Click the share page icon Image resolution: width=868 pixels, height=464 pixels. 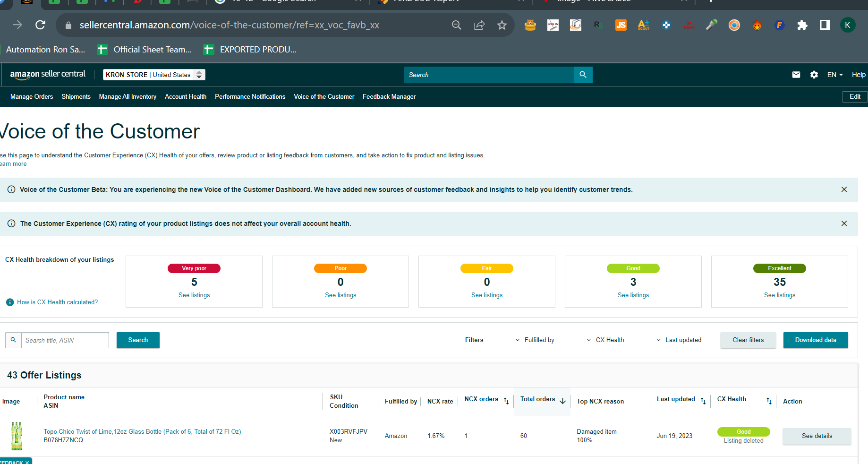tap(479, 25)
